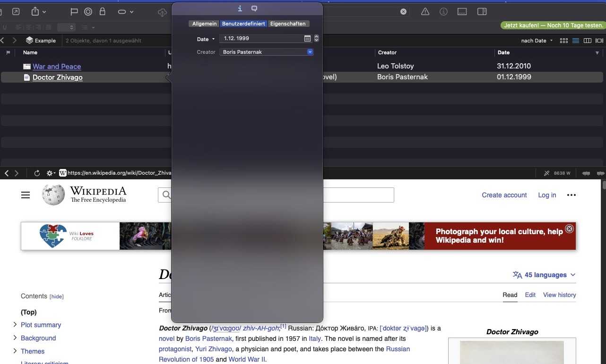Open the info inspector icon
This screenshot has height=364, width=606.
coord(443,12)
